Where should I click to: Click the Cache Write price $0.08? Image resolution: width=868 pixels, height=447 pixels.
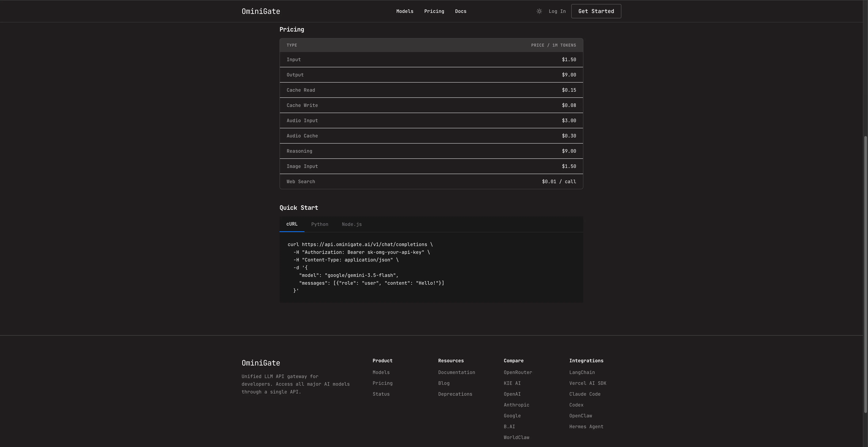[x=569, y=105]
